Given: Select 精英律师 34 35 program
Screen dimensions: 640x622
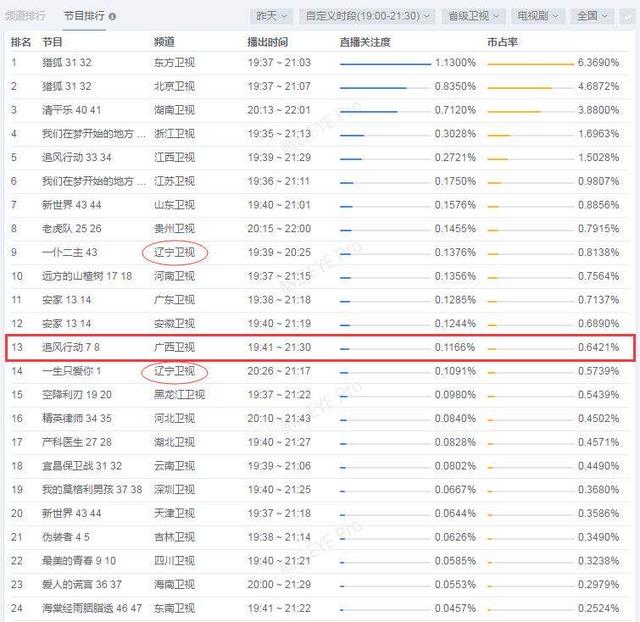Looking at the screenshot, I should click(77, 418).
